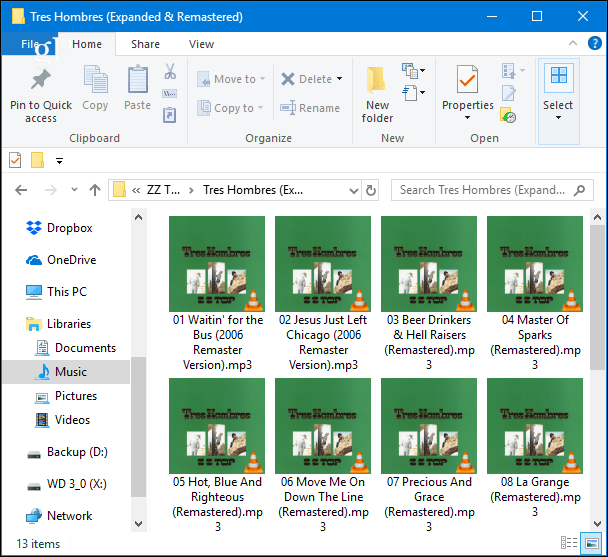608x557 pixels.
Task: Click the History icon in Open group
Action: (508, 115)
